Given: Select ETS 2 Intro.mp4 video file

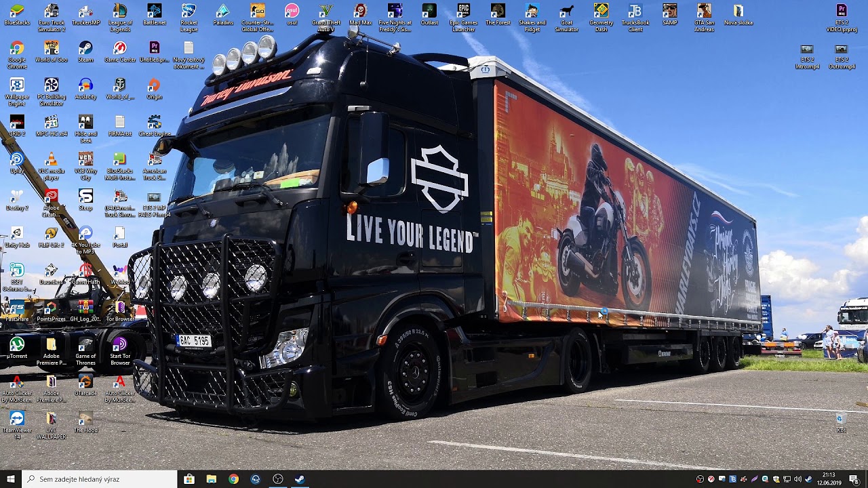Looking at the screenshot, I should coord(807,57).
